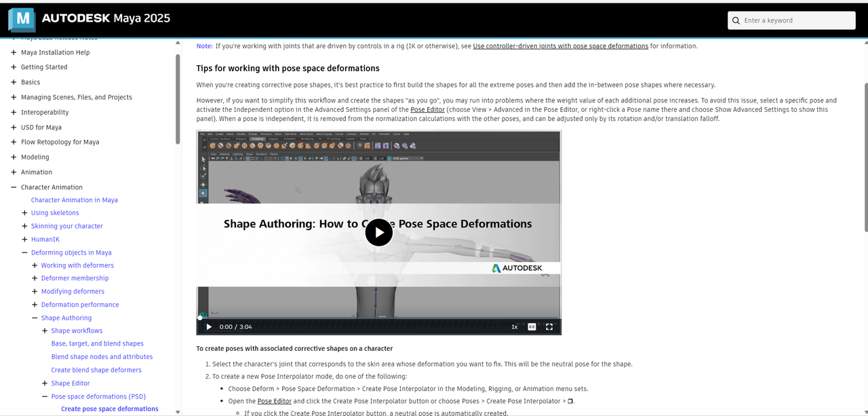Click the Shape workflows label
This screenshot has width=868, height=416.
pos(77,330)
